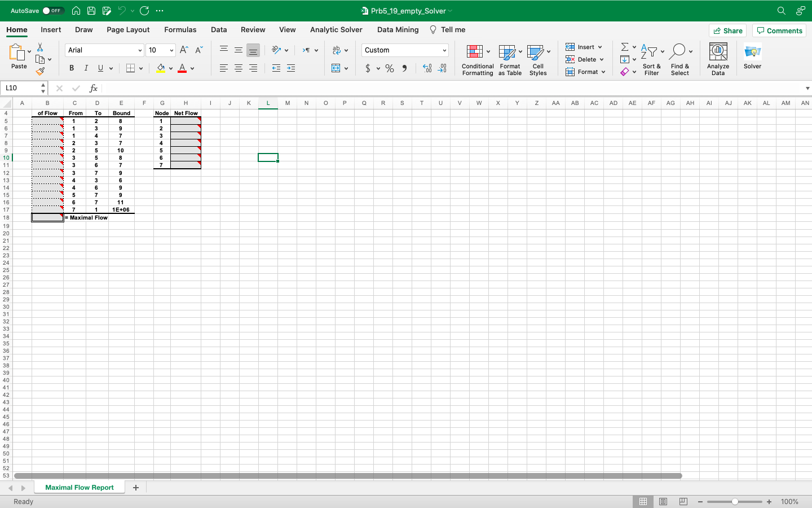Open Find & Select magnifier
Image resolution: width=812 pixels, height=508 pixels.
point(678,52)
